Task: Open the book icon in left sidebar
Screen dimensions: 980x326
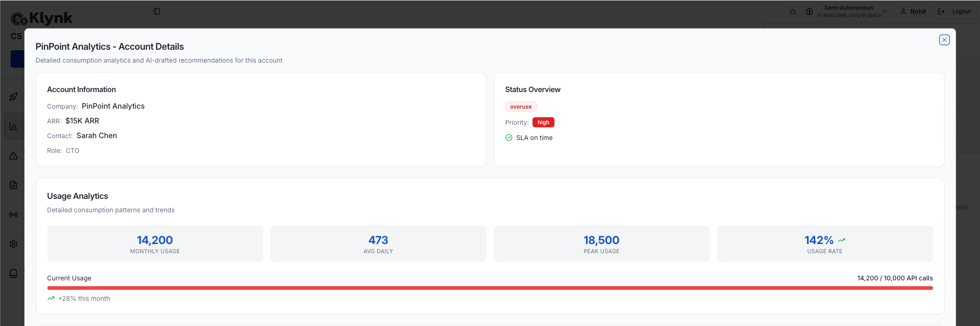Action: click(x=13, y=274)
